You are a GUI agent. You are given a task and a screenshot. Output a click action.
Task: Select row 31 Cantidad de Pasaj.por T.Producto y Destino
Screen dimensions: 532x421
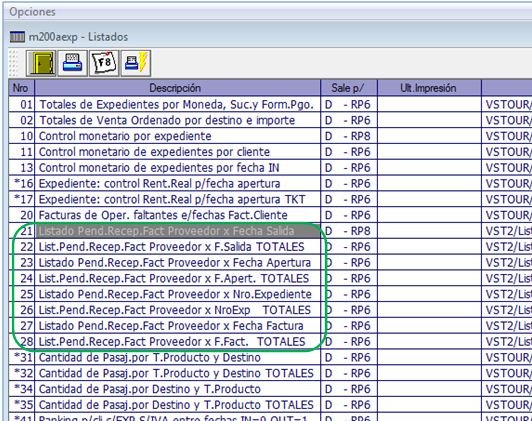point(177,358)
